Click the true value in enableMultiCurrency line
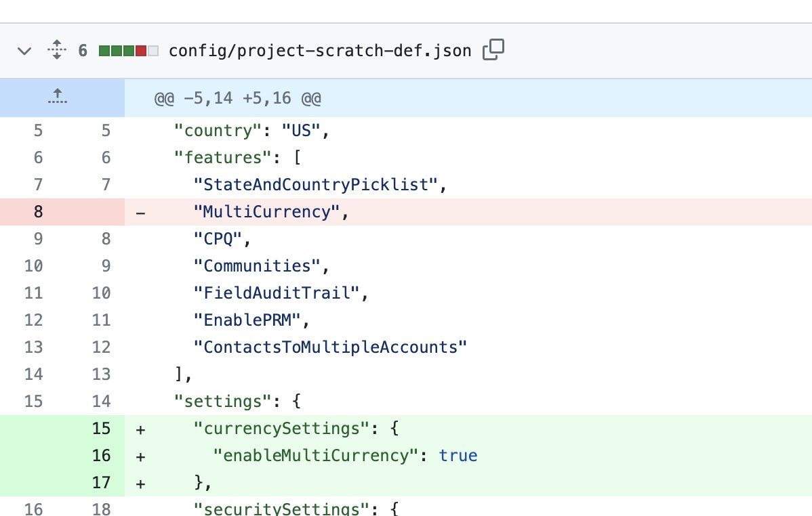812x516 pixels. click(458, 456)
